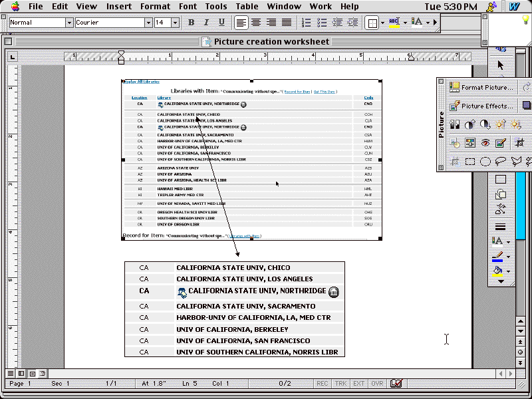The width and height of the screenshot is (532, 399).
Task: Expand the borders dropdown arrow
Action: tap(383, 23)
